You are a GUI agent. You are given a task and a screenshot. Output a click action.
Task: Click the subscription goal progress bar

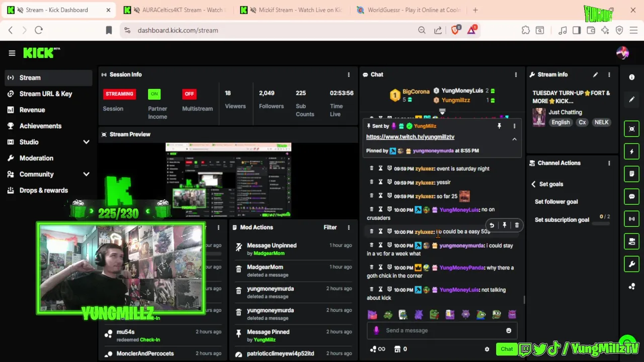pos(601,223)
